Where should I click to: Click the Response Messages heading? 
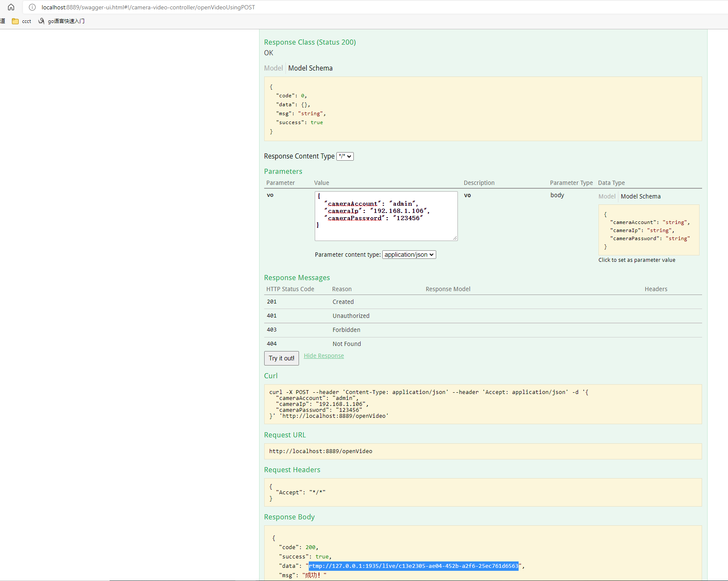pos(296,278)
